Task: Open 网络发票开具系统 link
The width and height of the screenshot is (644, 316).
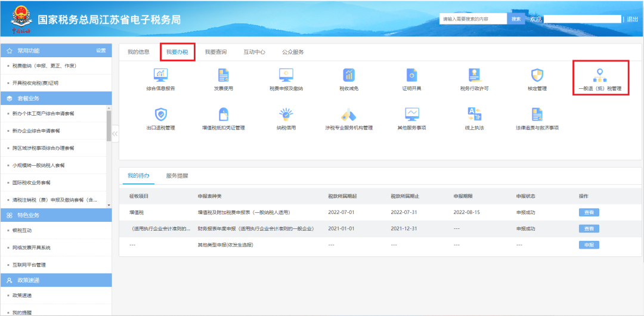Action: (x=31, y=248)
